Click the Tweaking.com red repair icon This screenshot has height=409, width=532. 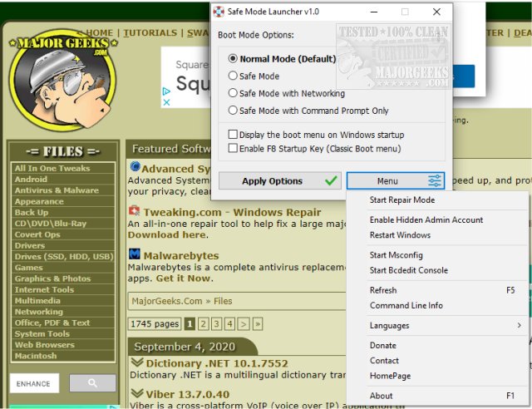click(x=135, y=211)
